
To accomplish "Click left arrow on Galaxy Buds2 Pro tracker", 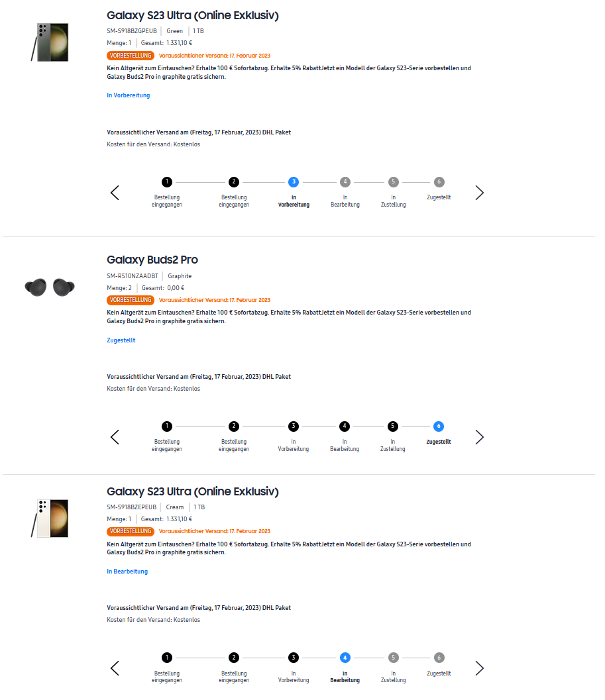I will tap(115, 437).
